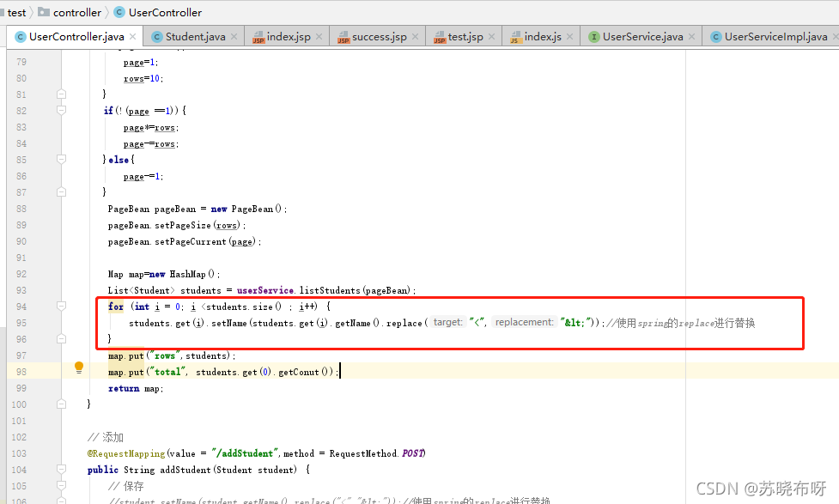The height and width of the screenshot is (504, 839).
Task: Close the UserController.java tab
Action: tap(133, 36)
